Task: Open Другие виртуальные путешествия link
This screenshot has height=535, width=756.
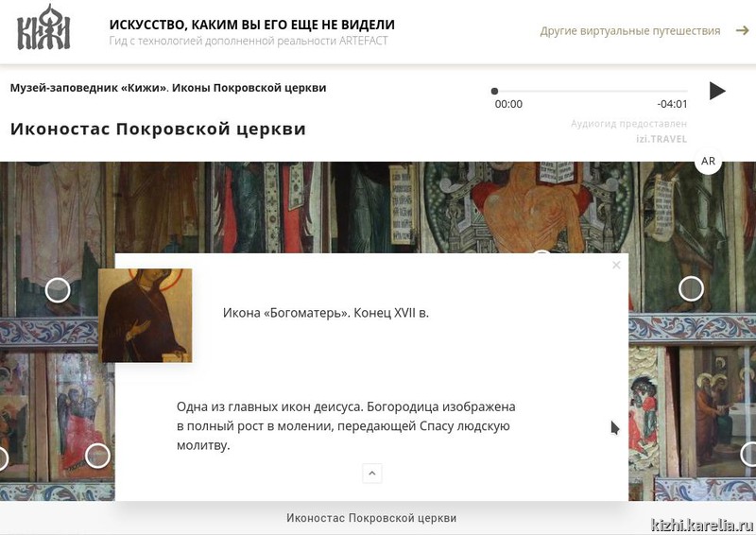Action: (629, 31)
